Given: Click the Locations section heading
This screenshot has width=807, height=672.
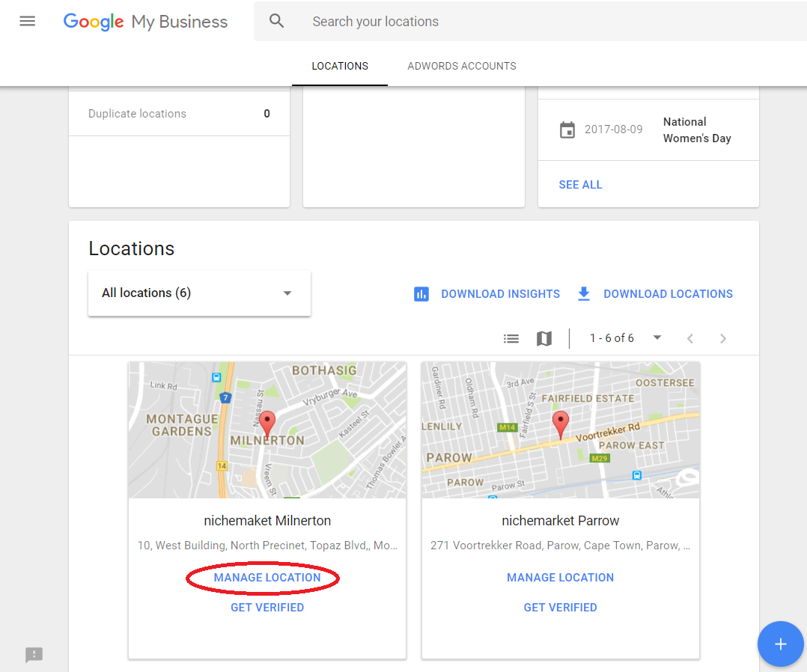Looking at the screenshot, I should point(131,248).
